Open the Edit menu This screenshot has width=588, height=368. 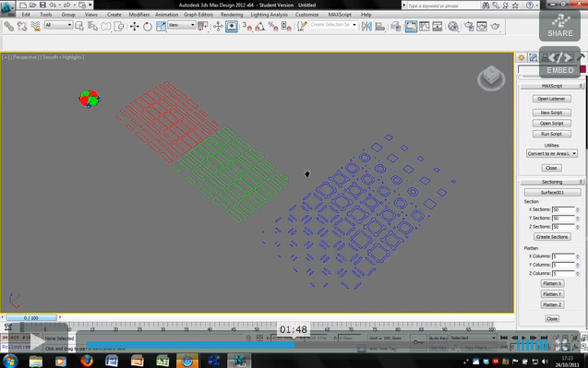pos(26,15)
